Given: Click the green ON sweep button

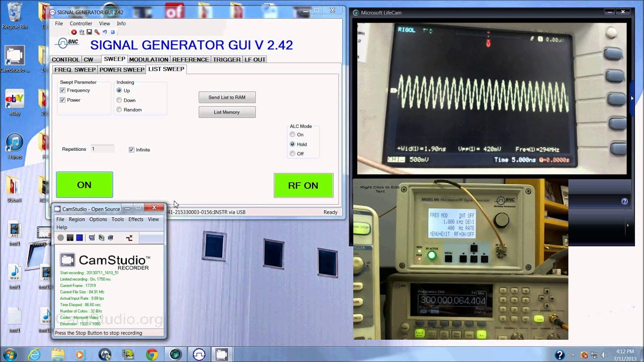Looking at the screenshot, I should [85, 185].
